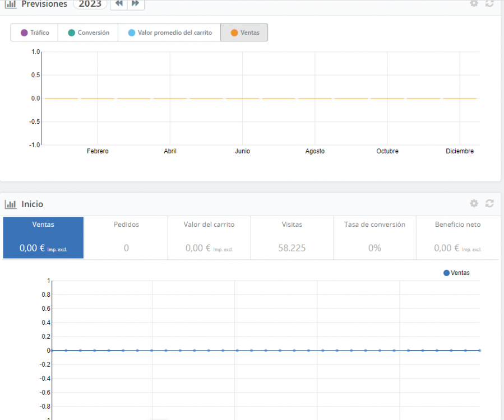Open the Inicio panel settings gear
504x420 pixels.
pos(474,204)
